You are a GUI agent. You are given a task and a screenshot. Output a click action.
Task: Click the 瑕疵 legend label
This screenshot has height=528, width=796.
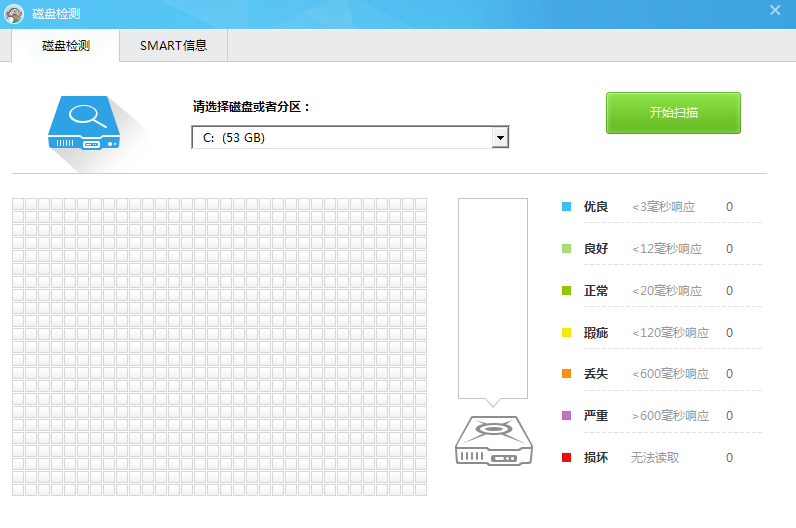point(596,333)
